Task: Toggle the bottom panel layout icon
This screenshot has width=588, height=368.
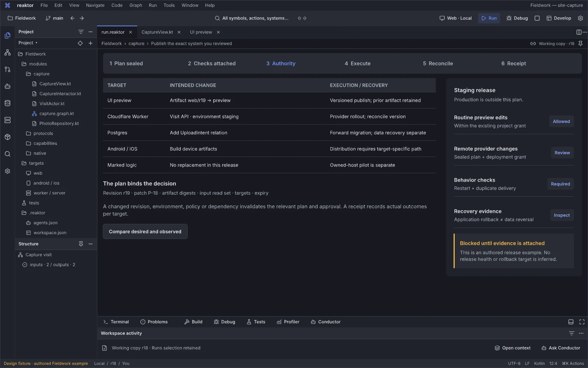Action: point(571,322)
